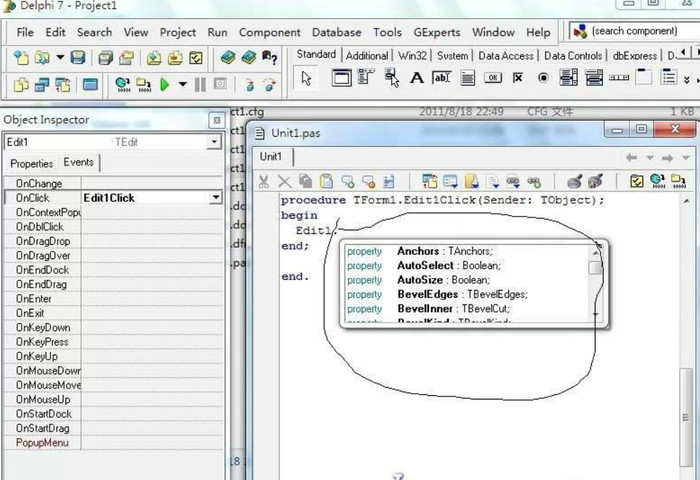
Task: Click the Save file toolbar icon
Action: 78,58
